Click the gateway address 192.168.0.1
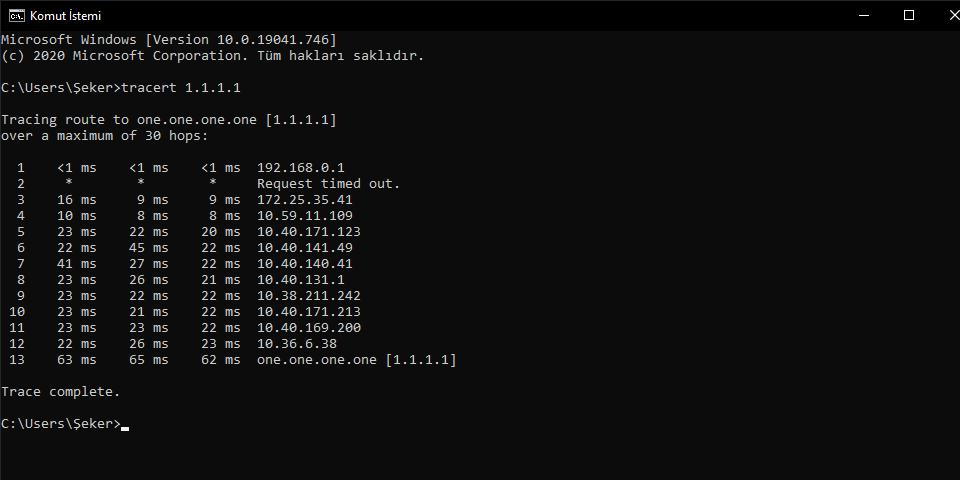This screenshot has width=960, height=480. 301,168
